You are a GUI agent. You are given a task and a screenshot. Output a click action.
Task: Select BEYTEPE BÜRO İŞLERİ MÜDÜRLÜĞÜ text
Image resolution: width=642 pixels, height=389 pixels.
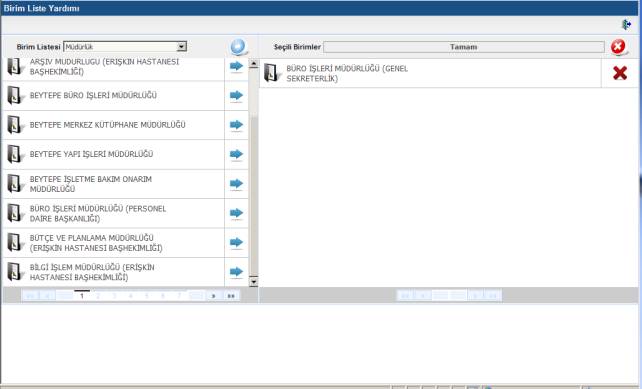pyautogui.click(x=93, y=95)
